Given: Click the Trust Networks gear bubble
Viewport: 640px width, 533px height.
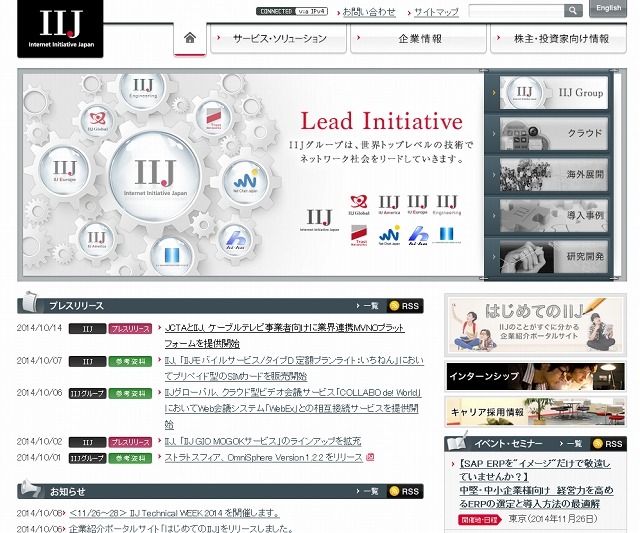Looking at the screenshot, I should (x=214, y=118).
